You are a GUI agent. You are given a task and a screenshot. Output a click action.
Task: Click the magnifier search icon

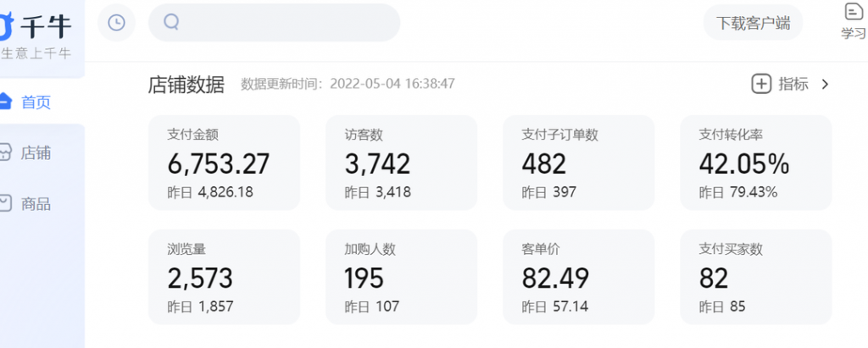(171, 22)
